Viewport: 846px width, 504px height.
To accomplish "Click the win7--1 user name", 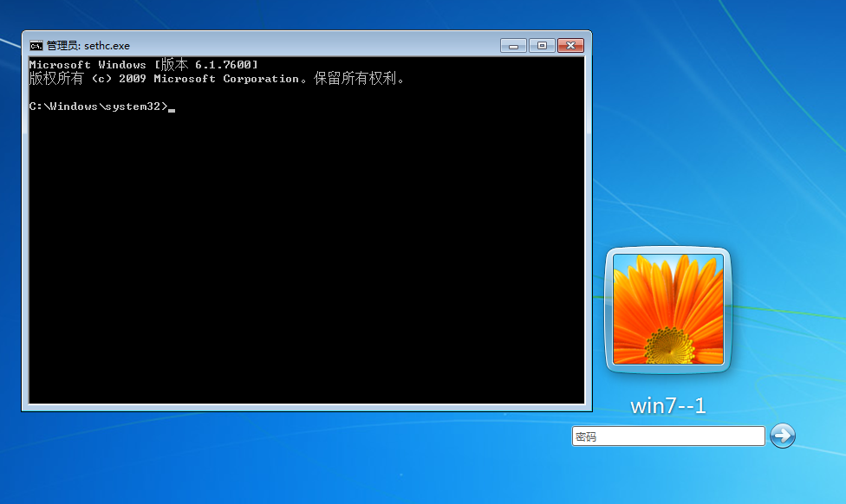I will pos(668,406).
